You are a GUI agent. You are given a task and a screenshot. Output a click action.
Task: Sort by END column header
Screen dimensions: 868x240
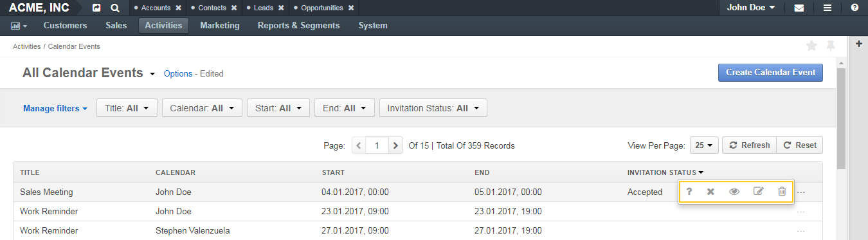(482, 172)
